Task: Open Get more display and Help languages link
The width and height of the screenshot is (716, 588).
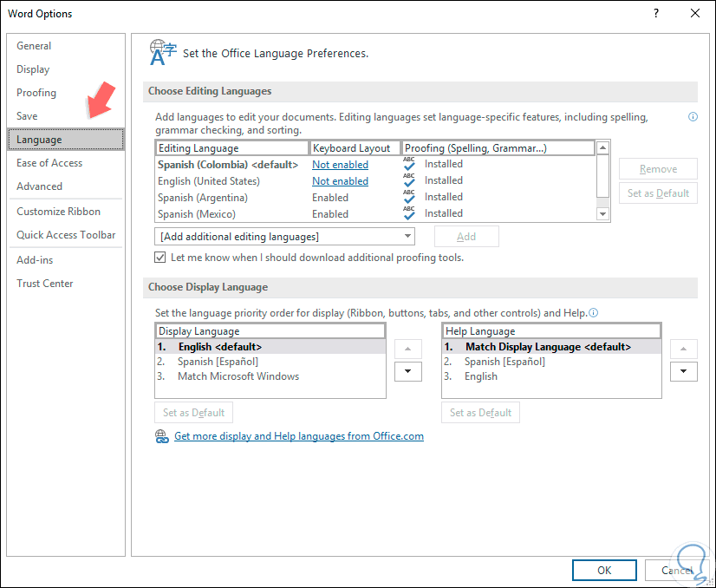Action: pyautogui.click(x=299, y=436)
